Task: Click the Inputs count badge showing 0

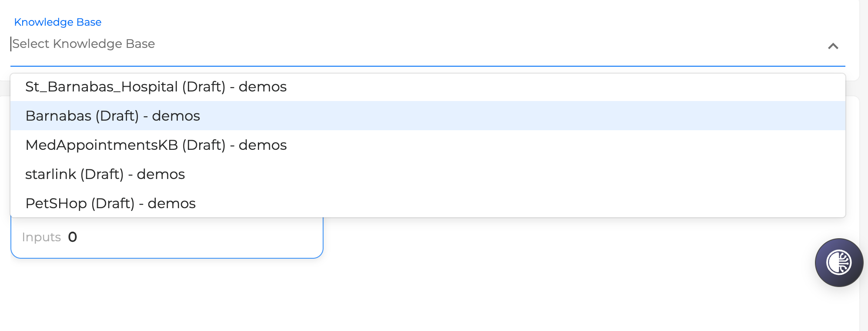Action: point(73,237)
